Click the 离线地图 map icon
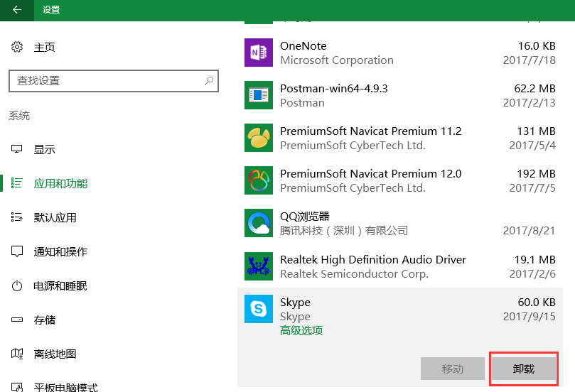 point(17,354)
